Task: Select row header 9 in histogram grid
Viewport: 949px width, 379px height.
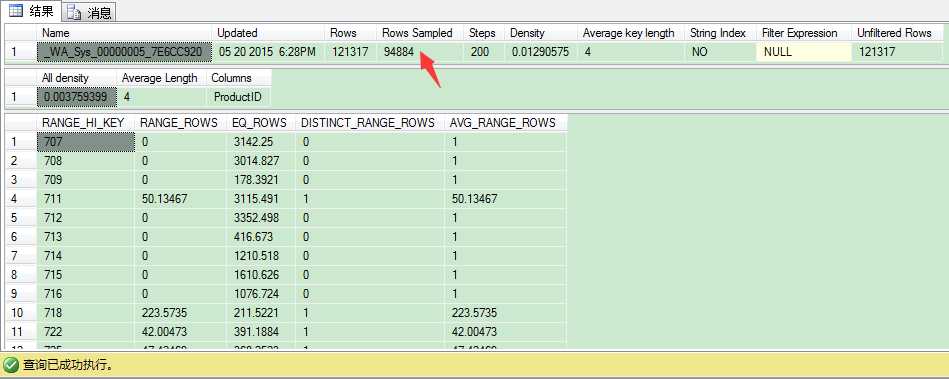Action: pos(21,294)
